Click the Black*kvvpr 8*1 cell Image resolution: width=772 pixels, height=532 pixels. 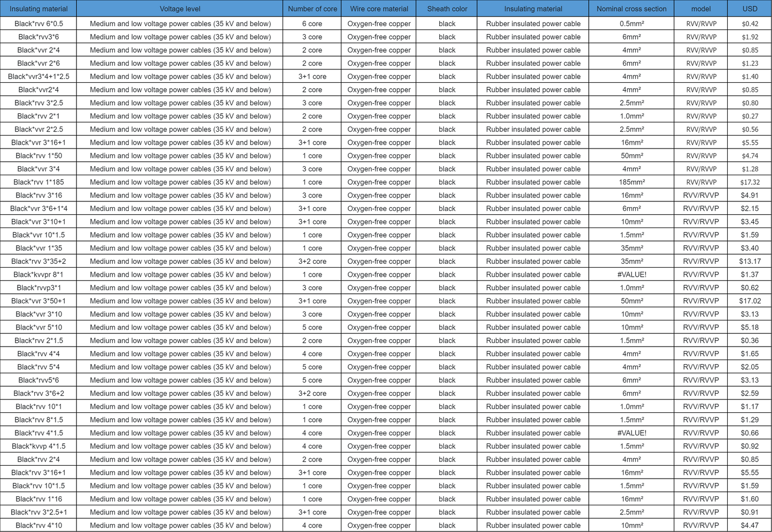[x=38, y=275]
